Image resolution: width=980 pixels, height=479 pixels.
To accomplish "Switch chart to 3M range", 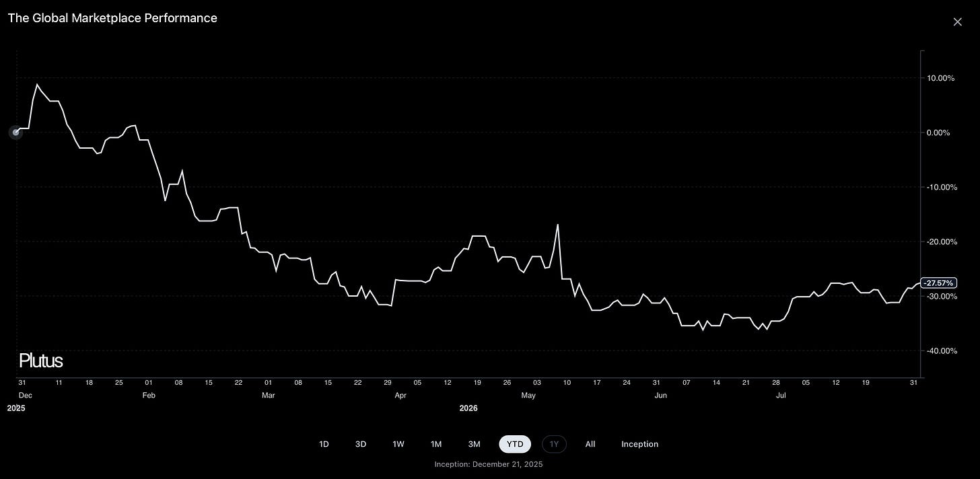I will pos(475,444).
